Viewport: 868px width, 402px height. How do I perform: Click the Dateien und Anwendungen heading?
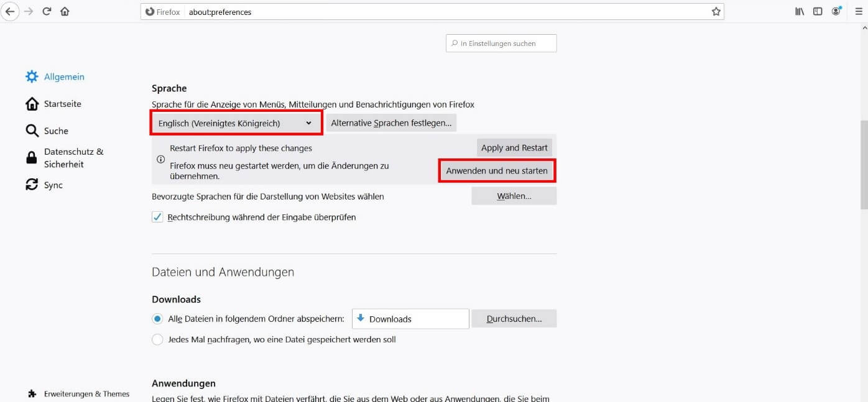[223, 272]
